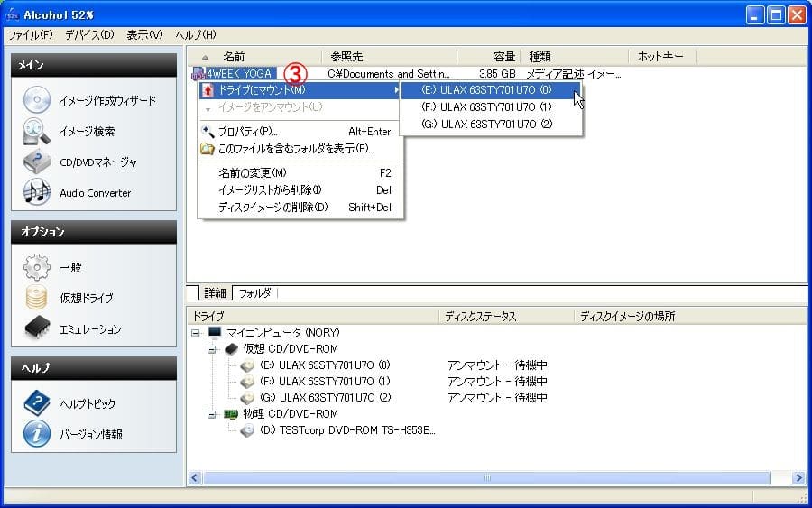812x508 pixels.
Task: Mount to drive (E:) ULAX 63STY701U7O
Action: [486, 90]
